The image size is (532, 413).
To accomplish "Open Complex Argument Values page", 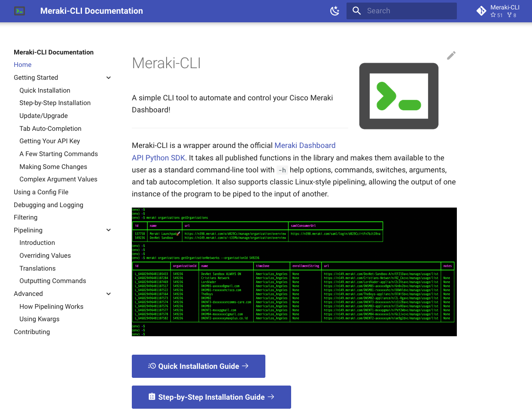I will (58, 179).
